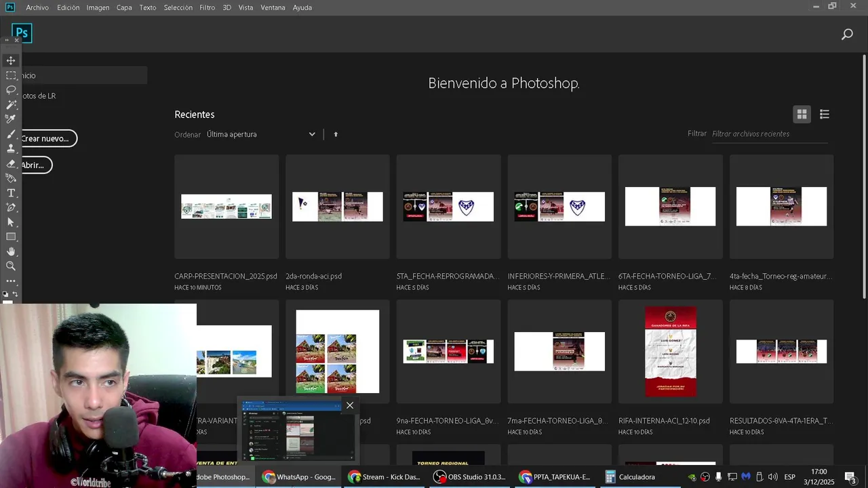The height and width of the screenshot is (488, 868).
Task: Select the Rectangle shape tool
Action: coord(11,237)
